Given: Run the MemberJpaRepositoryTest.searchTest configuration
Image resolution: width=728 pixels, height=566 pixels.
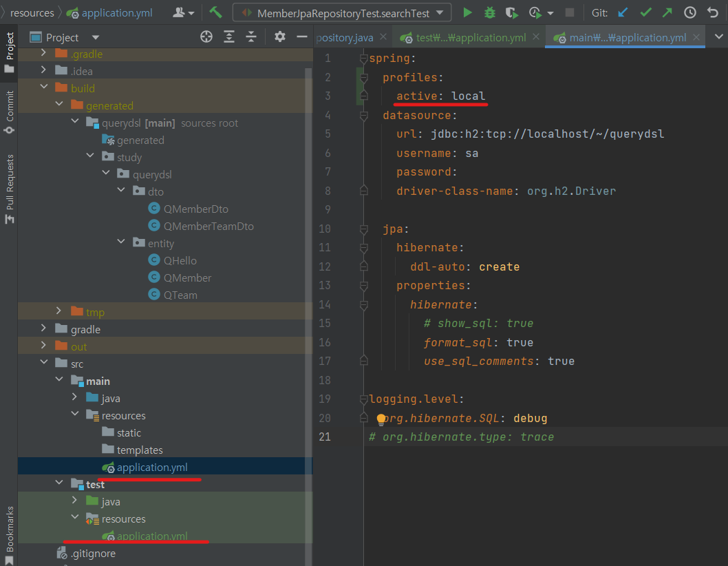Looking at the screenshot, I should pyautogui.click(x=468, y=12).
